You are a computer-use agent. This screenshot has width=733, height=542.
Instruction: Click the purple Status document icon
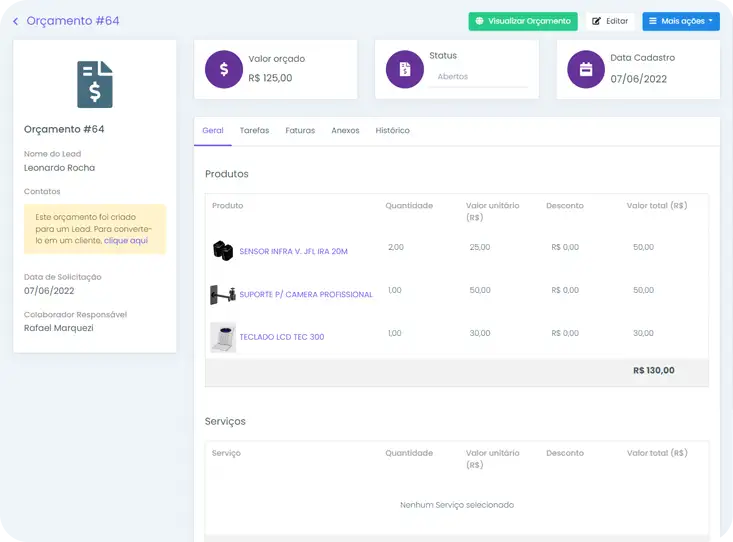pos(405,69)
